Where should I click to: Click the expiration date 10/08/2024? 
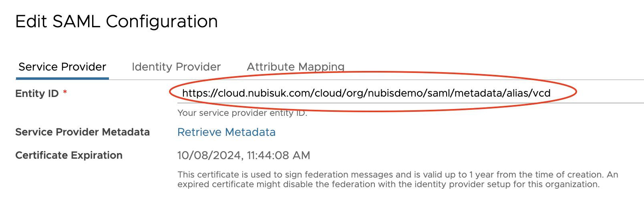pos(209,155)
